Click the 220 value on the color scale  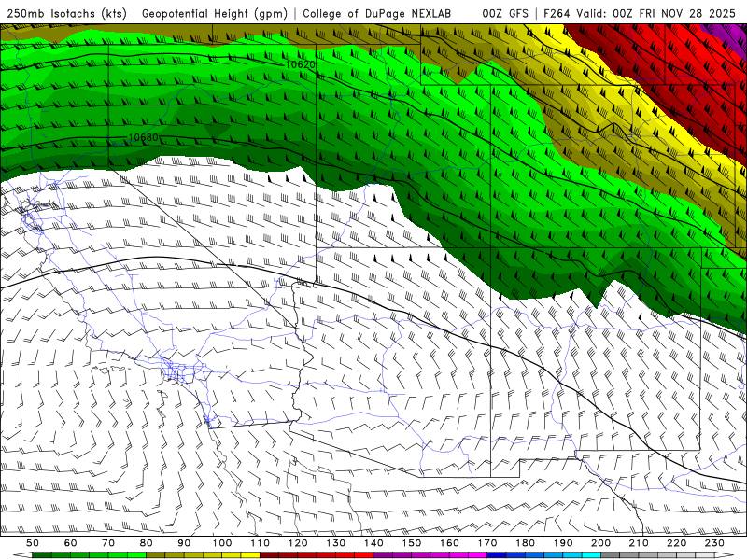(x=676, y=543)
